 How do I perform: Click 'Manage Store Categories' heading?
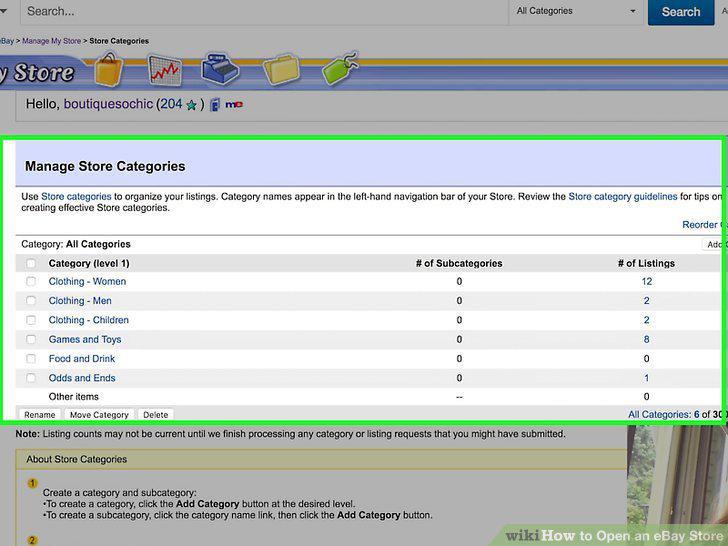click(x=105, y=166)
